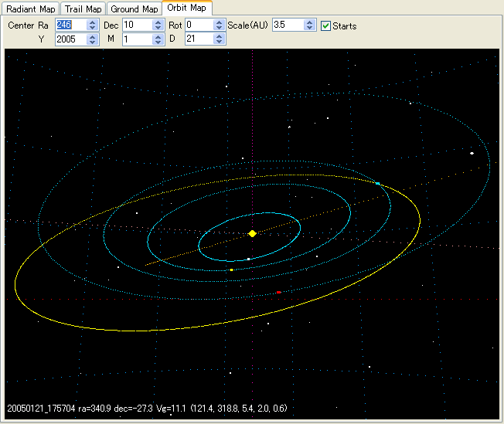Click the red planet dot on the orbit
Viewport: 504px width, 424px height.
click(x=279, y=293)
